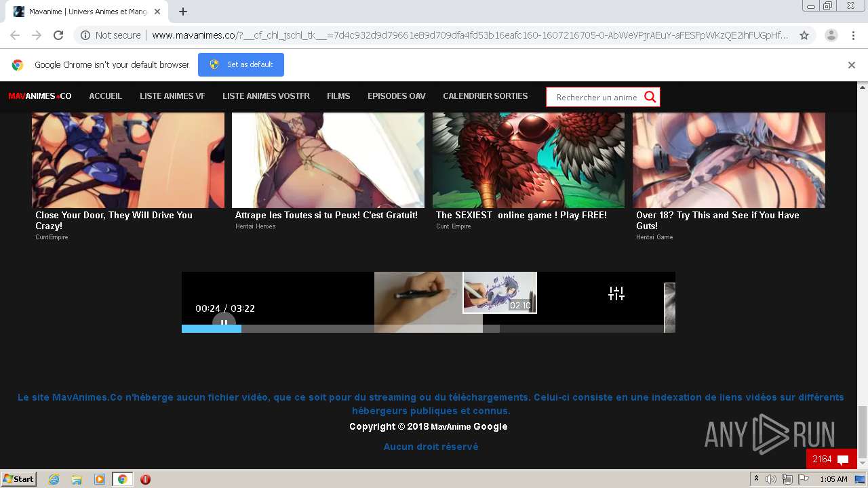Open the network tray icon
This screenshot has width=868, height=488.
(x=787, y=479)
